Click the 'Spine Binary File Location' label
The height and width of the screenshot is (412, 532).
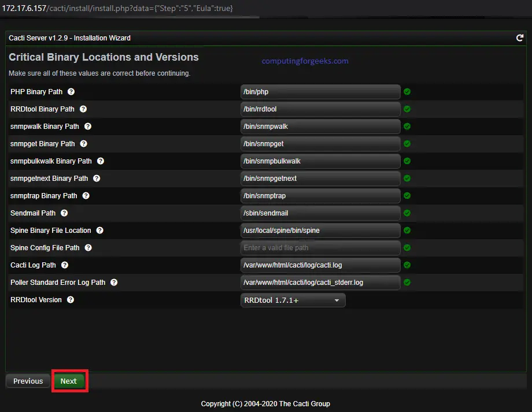[x=50, y=230]
